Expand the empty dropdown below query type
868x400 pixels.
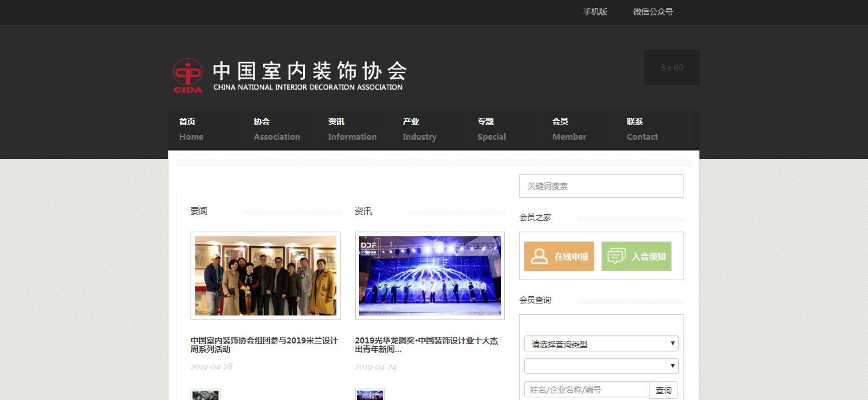[x=601, y=366]
